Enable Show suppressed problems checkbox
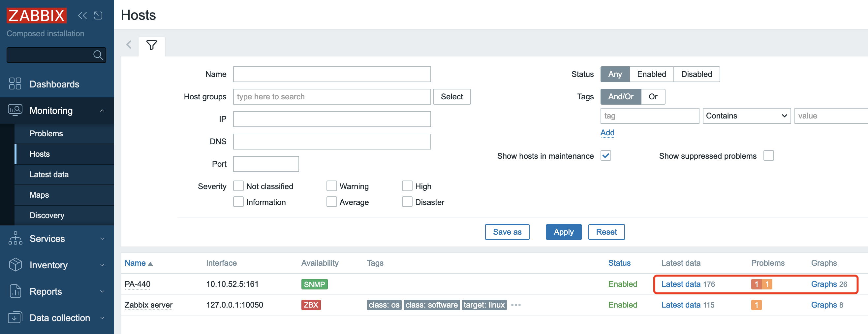The image size is (868, 334). coord(769,155)
